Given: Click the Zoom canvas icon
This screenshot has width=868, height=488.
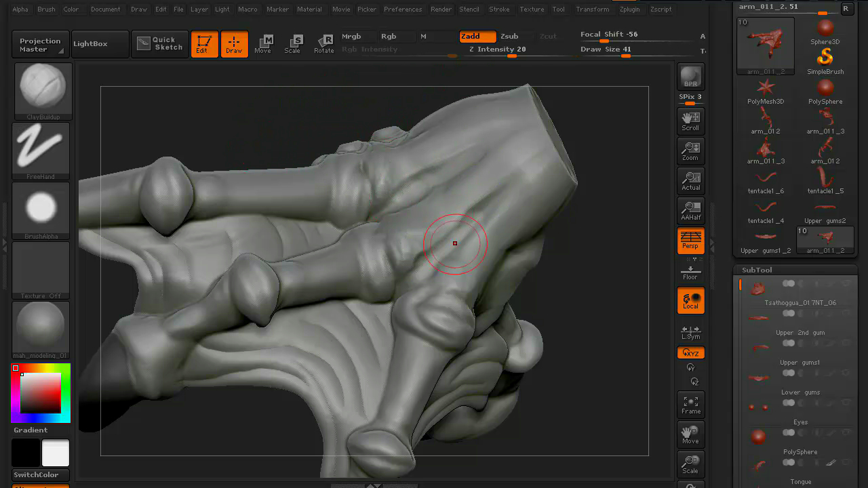Looking at the screenshot, I should pos(690,150).
